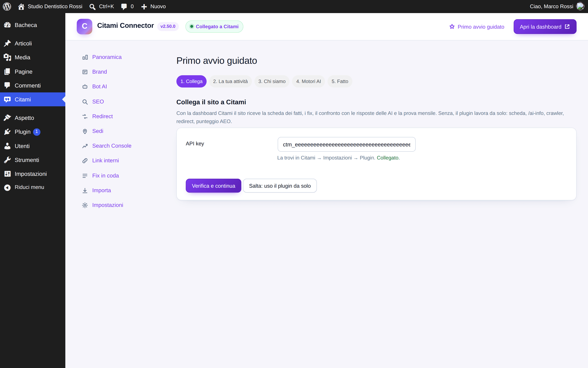Click the Brand card icon
Viewport: 588px width, 368px height.
85,72
